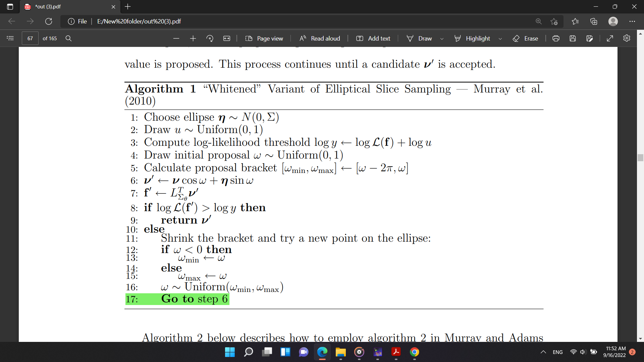
Task: Click the zoom in plus button
Action: (193, 39)
